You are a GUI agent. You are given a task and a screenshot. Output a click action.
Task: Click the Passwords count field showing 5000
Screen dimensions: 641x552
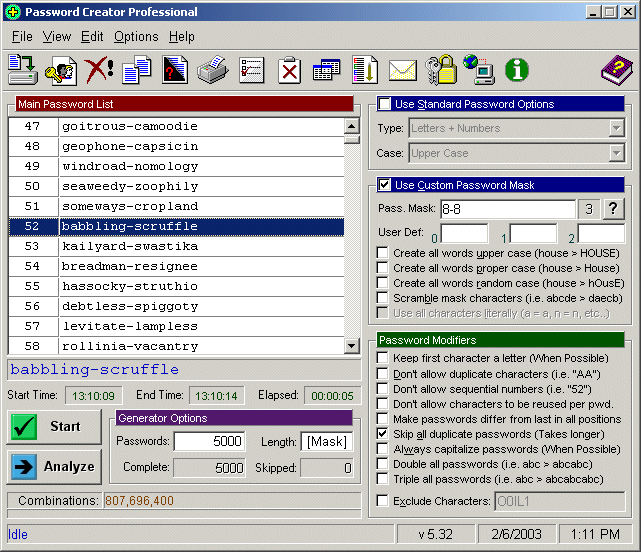(209, 441)
